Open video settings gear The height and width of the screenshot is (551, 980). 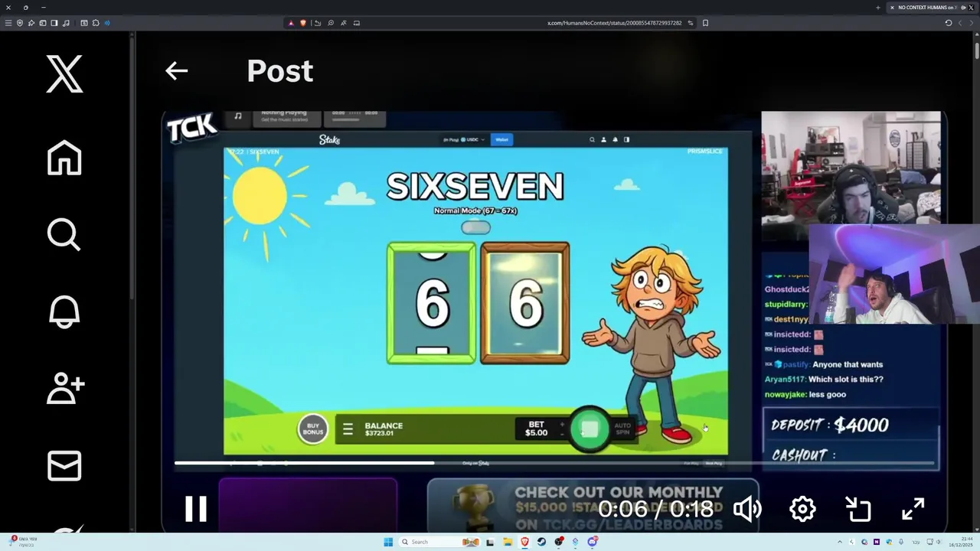click(x=802, y=509)
